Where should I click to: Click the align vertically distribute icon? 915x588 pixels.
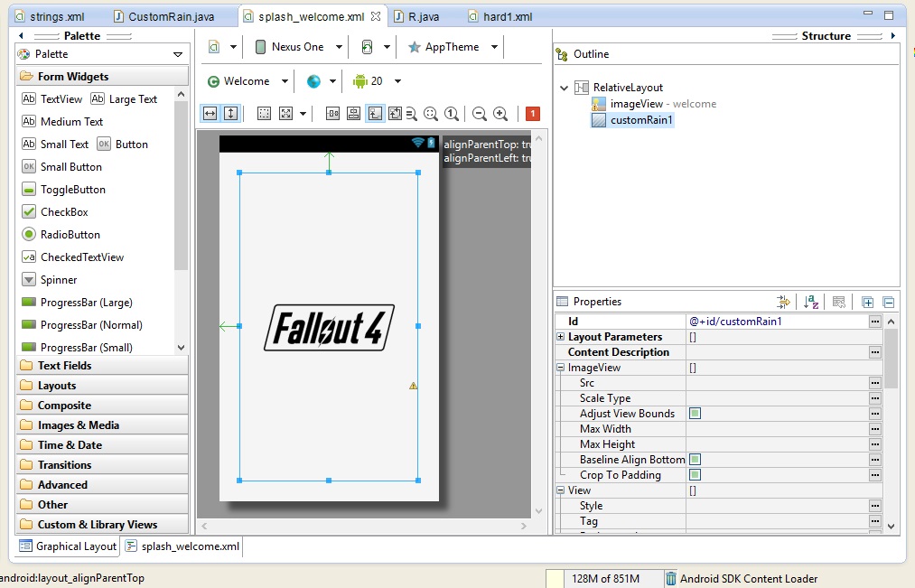(354, 113)
